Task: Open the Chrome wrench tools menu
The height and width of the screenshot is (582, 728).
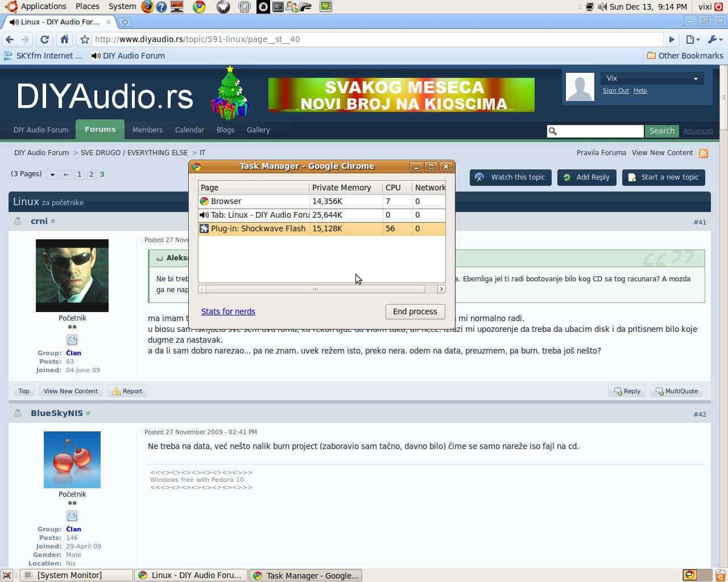Action: tap(714, 39)
